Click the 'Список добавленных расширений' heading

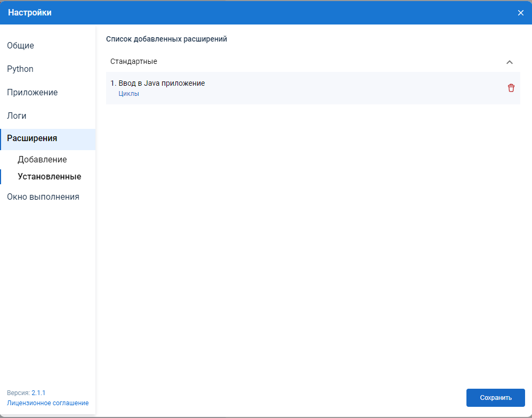(x=166, y=39)
